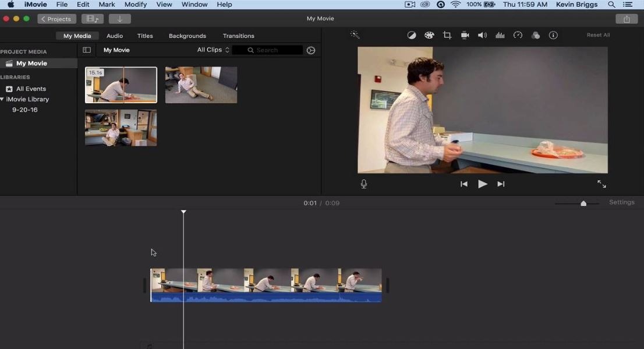
Task: Start voiceover recording with the microphone
Action: [363, 184]
